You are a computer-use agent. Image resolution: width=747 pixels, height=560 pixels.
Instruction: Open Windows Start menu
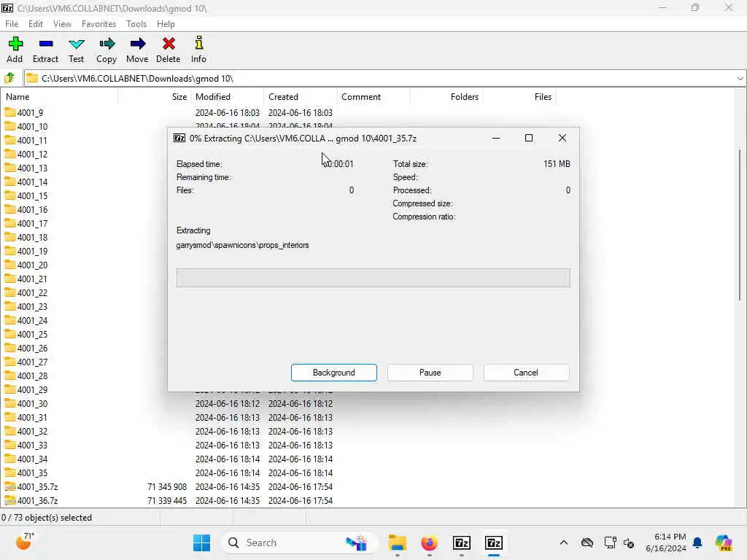point(201,542)
